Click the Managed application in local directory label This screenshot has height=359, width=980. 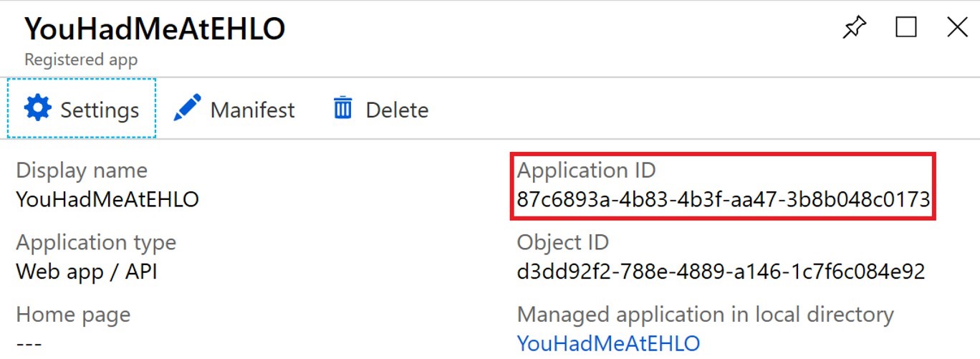pyautogui.click(x=706, y=315)
